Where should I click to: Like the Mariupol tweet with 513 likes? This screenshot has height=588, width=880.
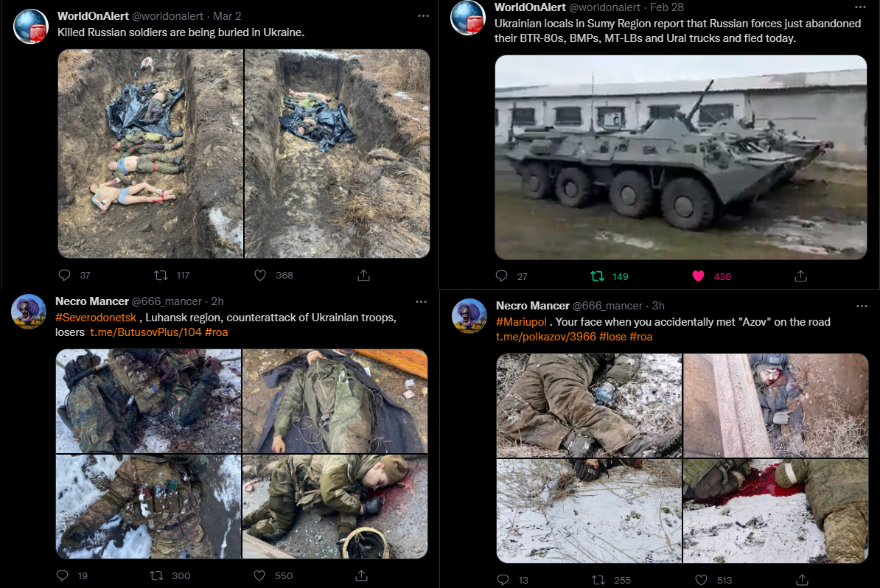coord(702,580)
